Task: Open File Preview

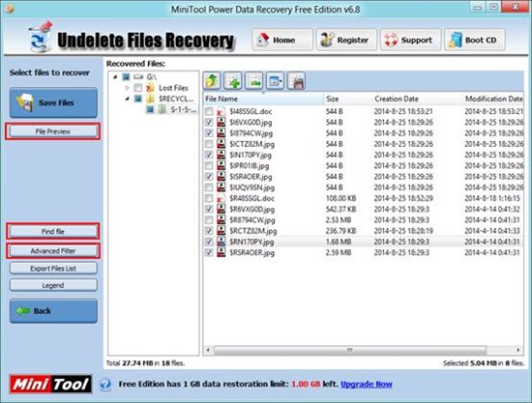Action: [x=53, y=131]
